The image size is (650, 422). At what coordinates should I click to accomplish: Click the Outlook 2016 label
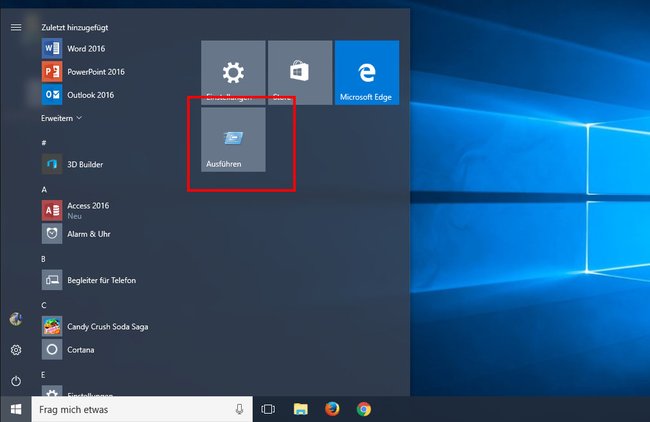click(x=90, y=95)
